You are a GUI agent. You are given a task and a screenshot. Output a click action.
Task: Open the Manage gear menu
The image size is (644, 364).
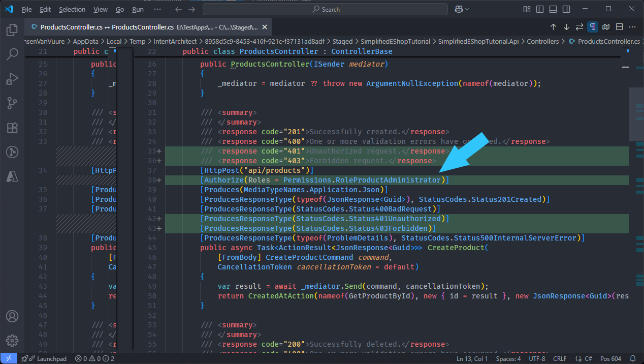(x=12, y=341)
